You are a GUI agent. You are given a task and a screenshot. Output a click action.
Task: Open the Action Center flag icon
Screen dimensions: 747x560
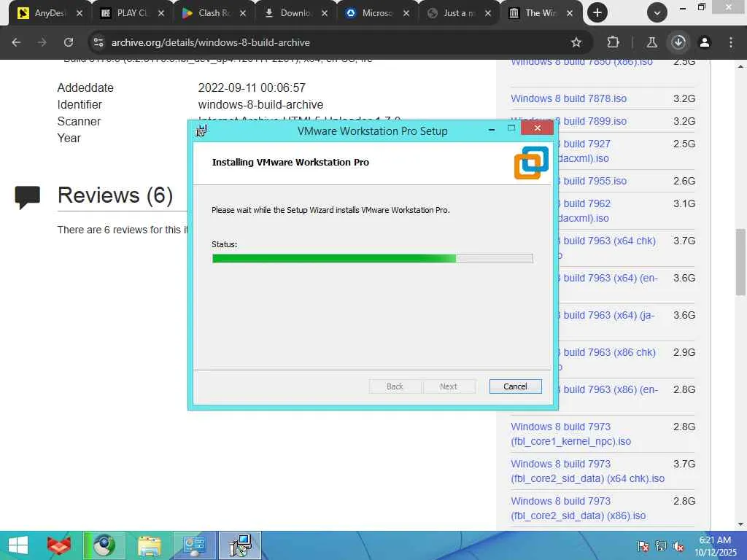pyautogui.click(x=643, y=546)
